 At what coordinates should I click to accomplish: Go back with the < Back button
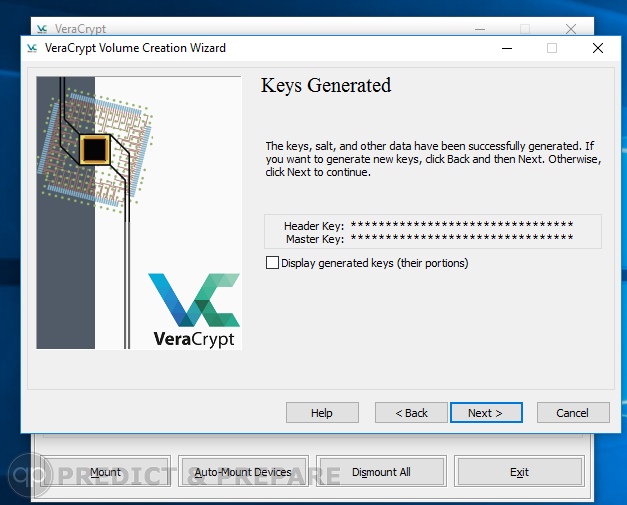coord(411,413)
